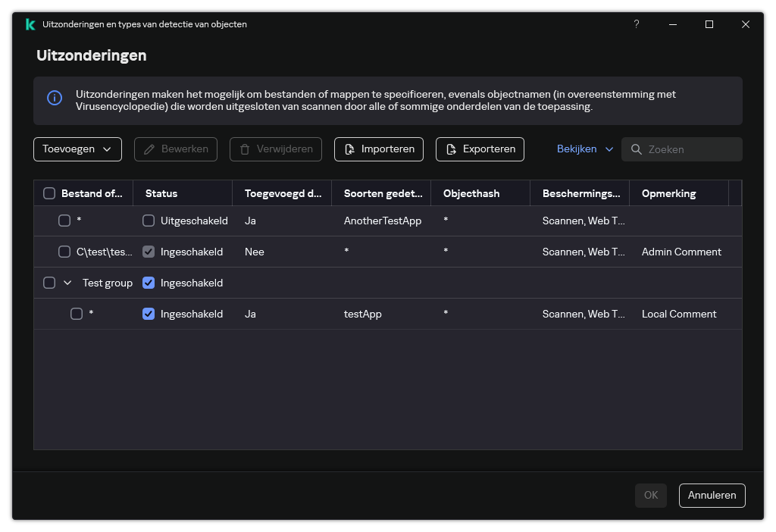Click into the Zoeken search field
Viewport: 776px width, 532px height.
690,149
